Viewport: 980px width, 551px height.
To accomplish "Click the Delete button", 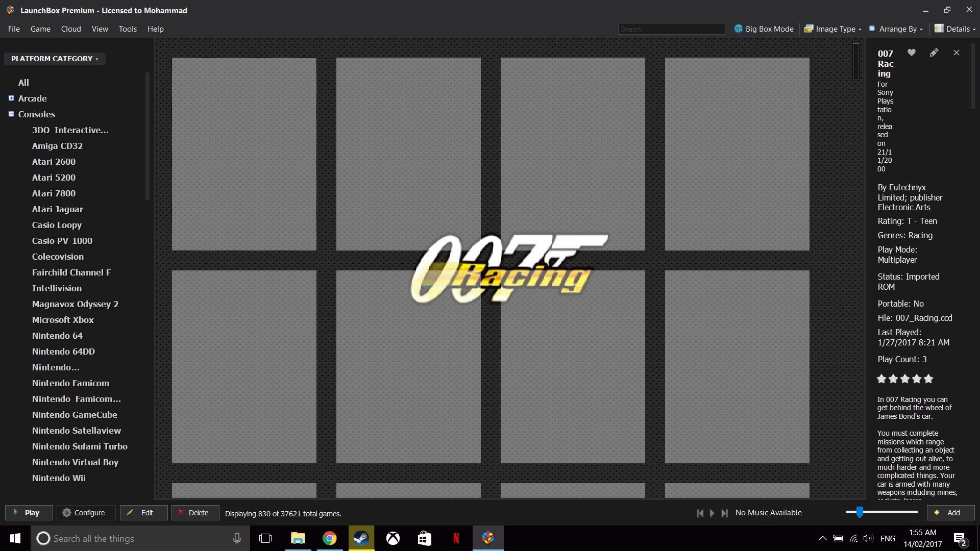I will 195,513.
